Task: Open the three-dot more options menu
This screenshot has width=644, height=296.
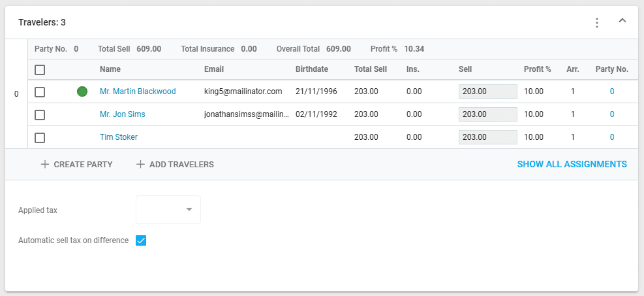Action: (597, 23)
